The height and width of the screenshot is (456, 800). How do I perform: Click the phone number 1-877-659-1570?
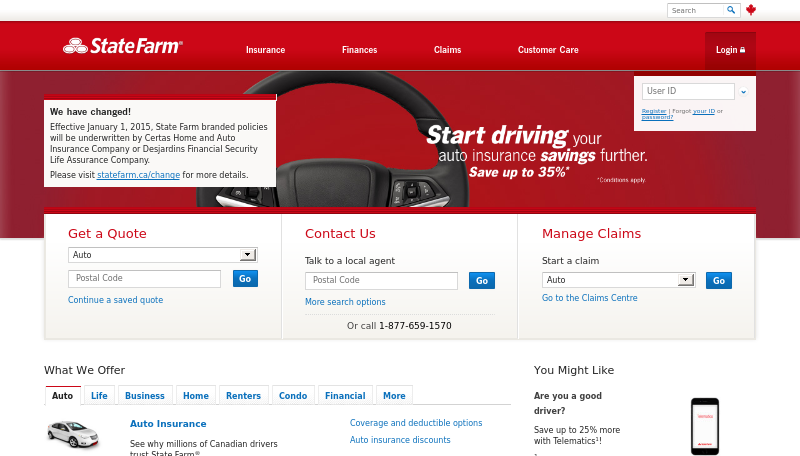click(415, 326)
